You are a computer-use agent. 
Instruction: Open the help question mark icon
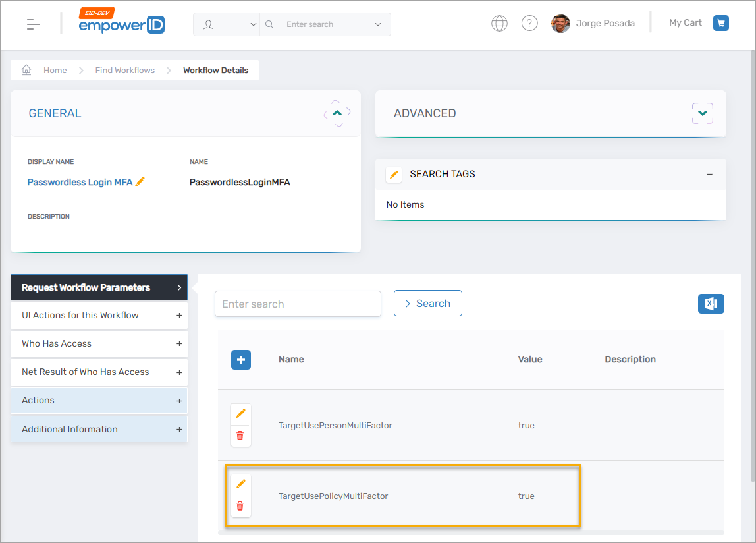click(529, 24)
